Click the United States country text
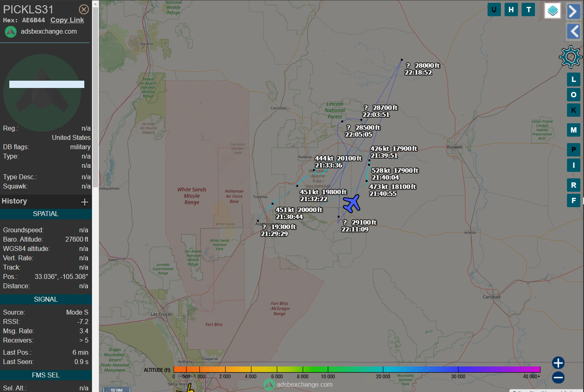Screen dimensions: 584x392 click(71, 138)
